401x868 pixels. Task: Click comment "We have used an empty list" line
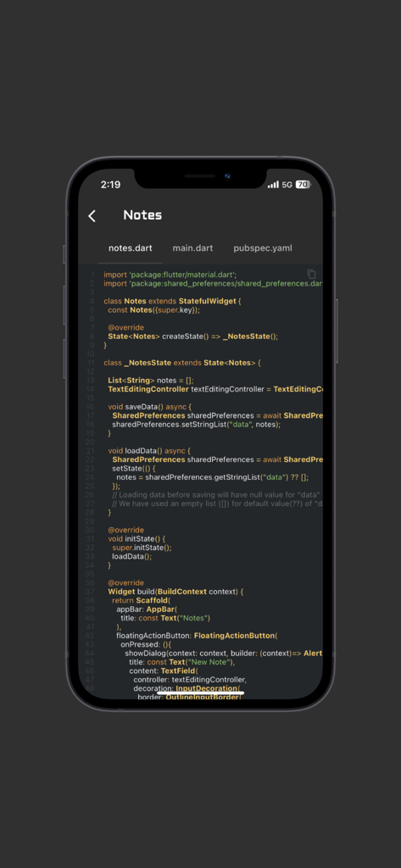click(x=217, y=504)
